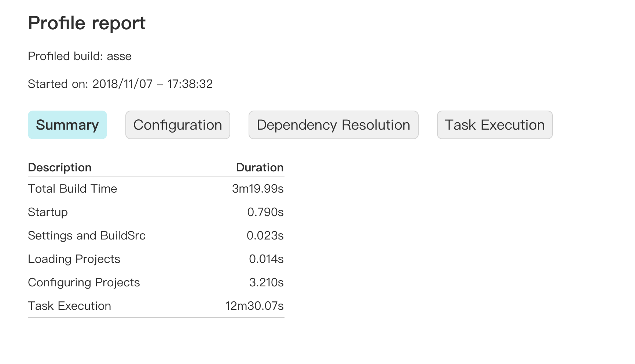635x364 pixels.
Task: Click the 0.014s duration value
Action: point(266,259)
